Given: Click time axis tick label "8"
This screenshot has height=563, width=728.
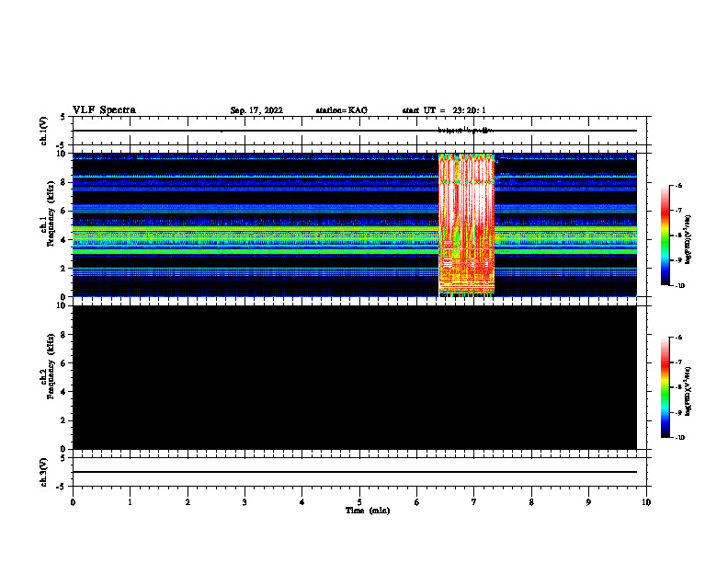Looking at the screenshot, I should [531, 502].
